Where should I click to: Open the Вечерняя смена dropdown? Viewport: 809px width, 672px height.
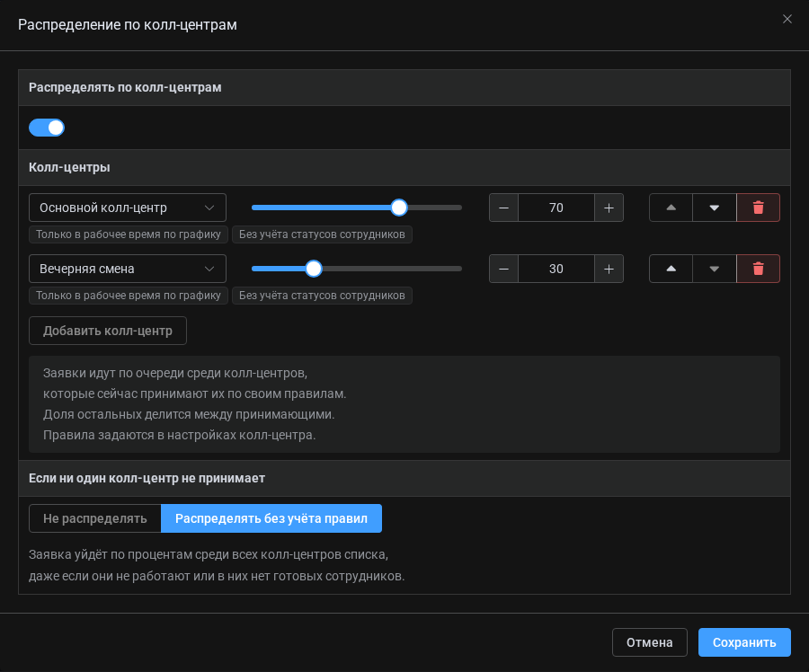pos(128,269)
